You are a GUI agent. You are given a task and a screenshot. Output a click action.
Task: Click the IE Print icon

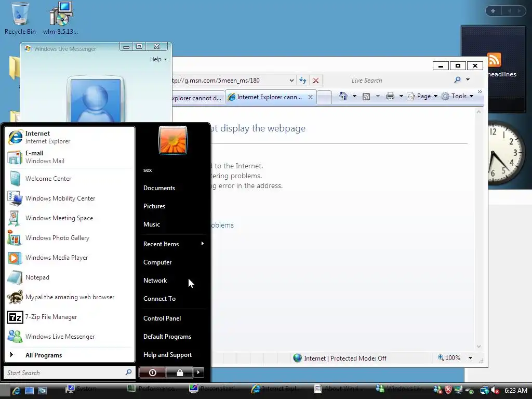click(x=390, y=96)
